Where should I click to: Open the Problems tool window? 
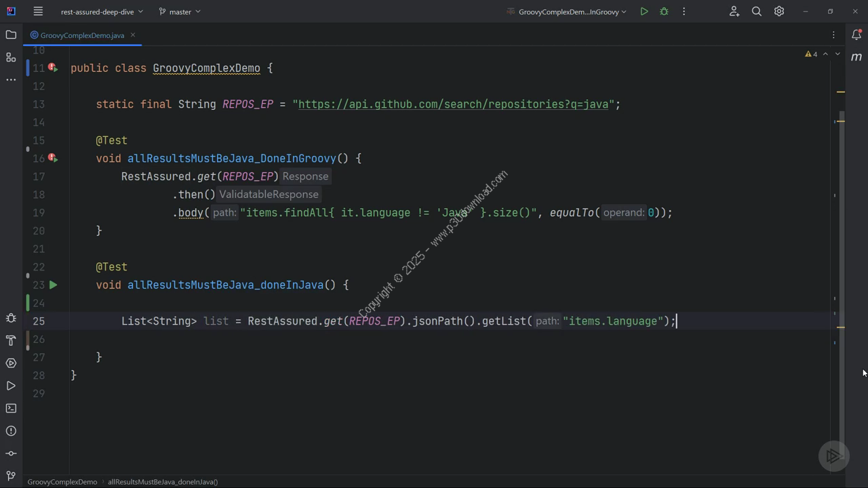tap(11, 431)
